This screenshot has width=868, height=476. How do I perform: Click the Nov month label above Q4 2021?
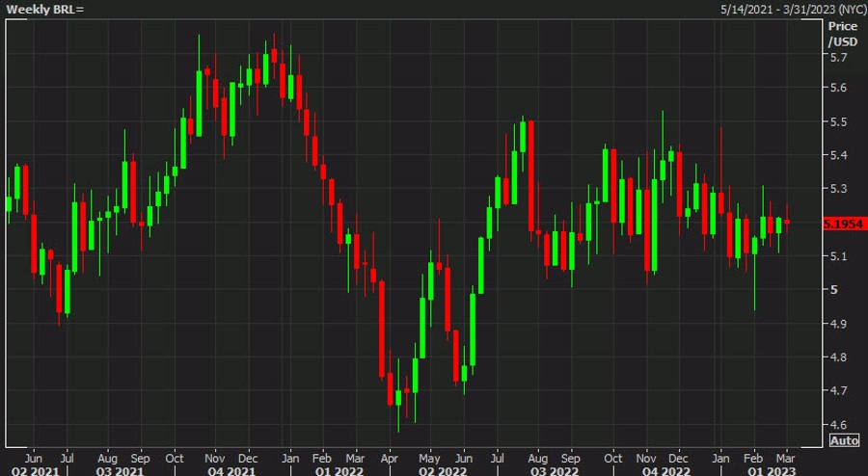pyautogui.click(x=215, y=459)
